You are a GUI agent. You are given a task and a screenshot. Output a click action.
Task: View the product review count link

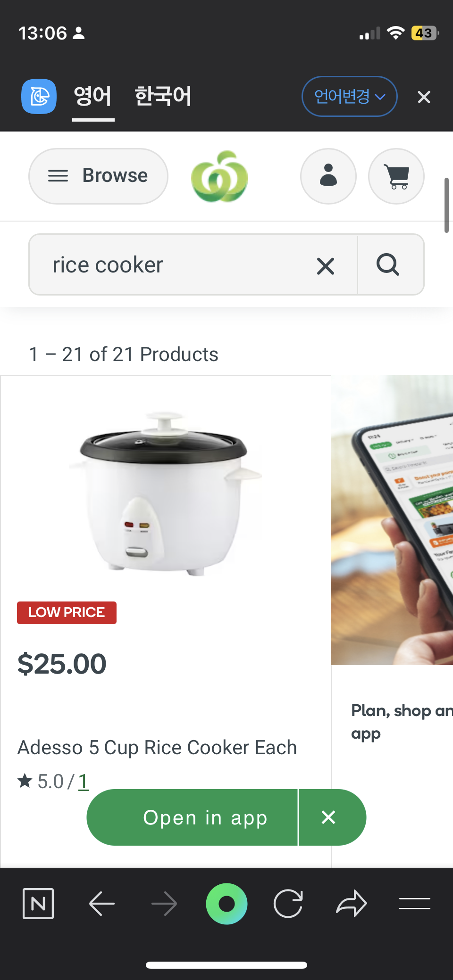click(84, 782)
